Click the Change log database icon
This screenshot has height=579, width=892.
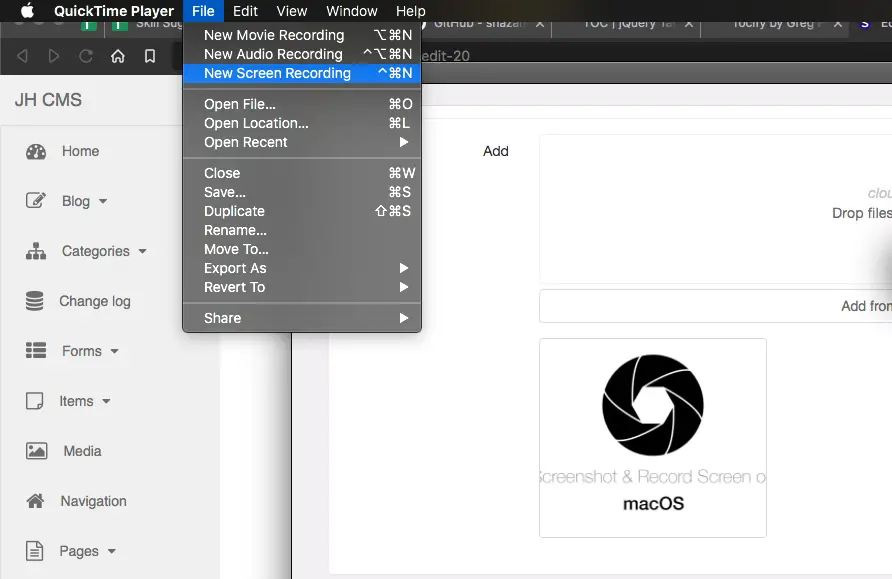34,301
